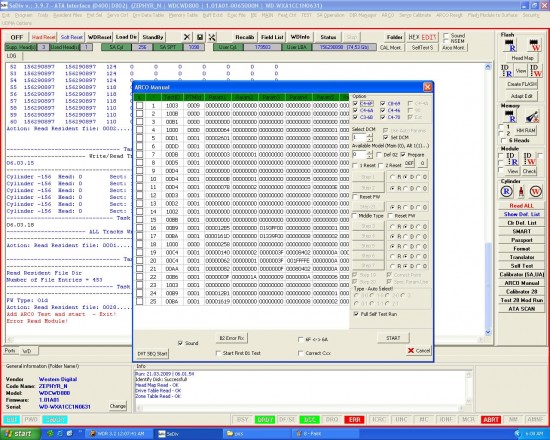
Task: Open the SA Operation menu
Action: coord(330,15)
